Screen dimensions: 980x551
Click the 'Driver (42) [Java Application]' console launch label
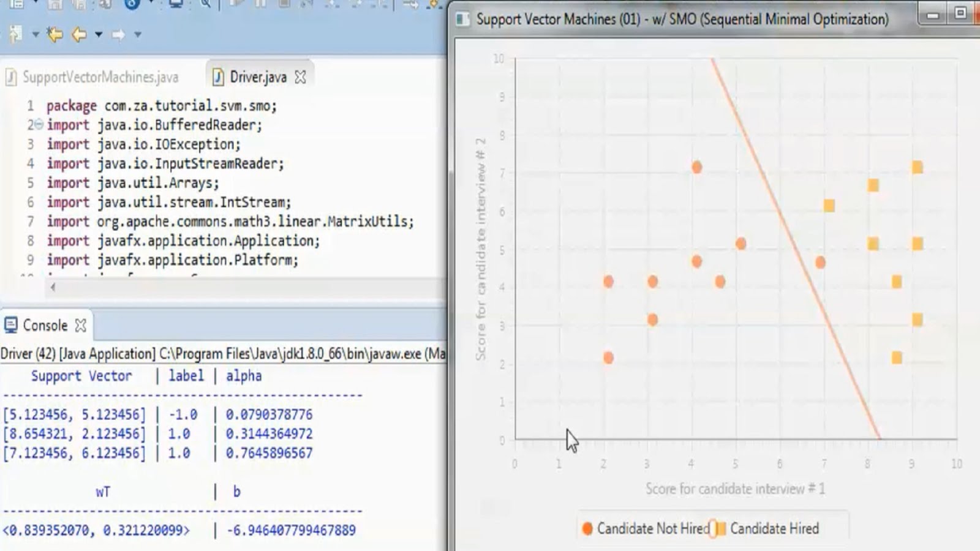[78, 353]
